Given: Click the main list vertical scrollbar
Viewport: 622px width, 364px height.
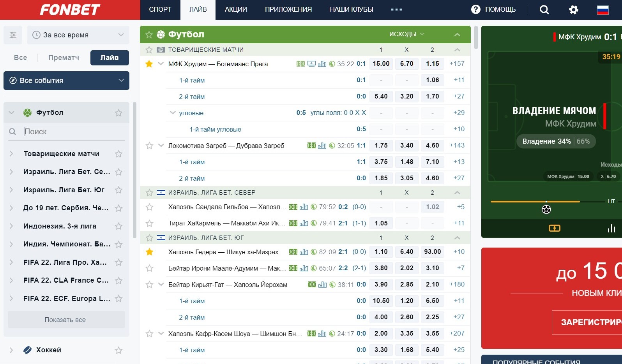Looking at the screenshot, I should (x=476, y=37).
